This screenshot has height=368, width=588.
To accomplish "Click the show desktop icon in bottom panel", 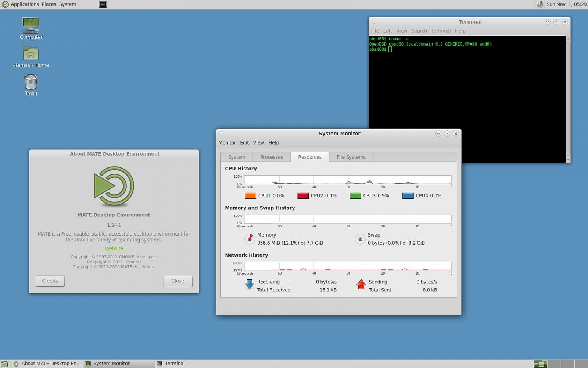I will (4, 364).
